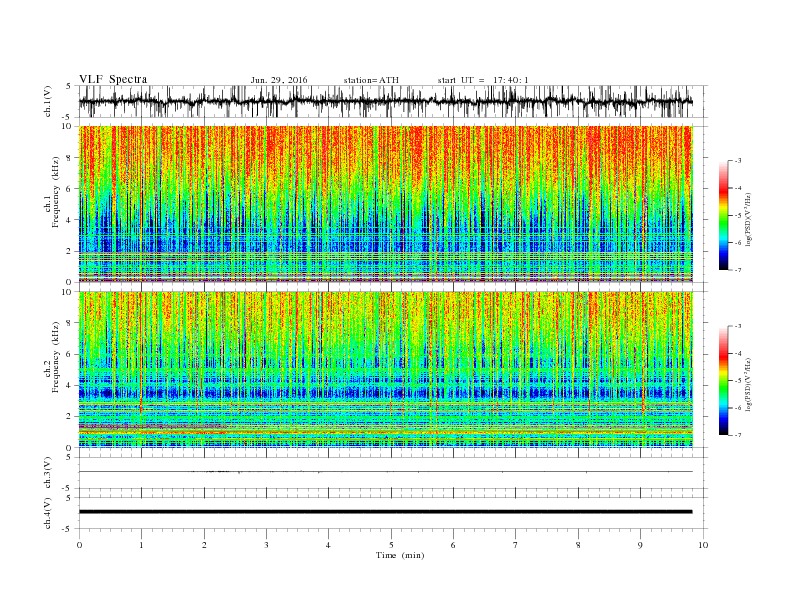
Task: Click time axis tick label '7'
Action: pyautogui.click(x=516, y=545)
